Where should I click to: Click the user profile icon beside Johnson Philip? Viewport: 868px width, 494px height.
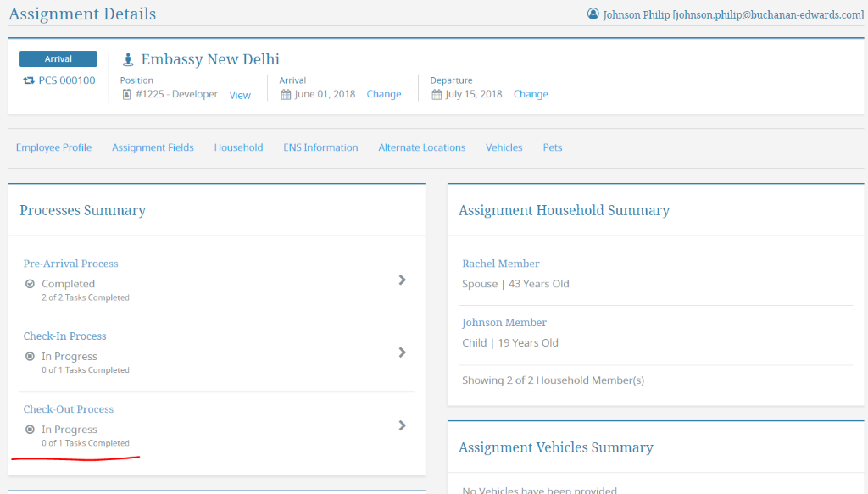(x=593, y=14)
